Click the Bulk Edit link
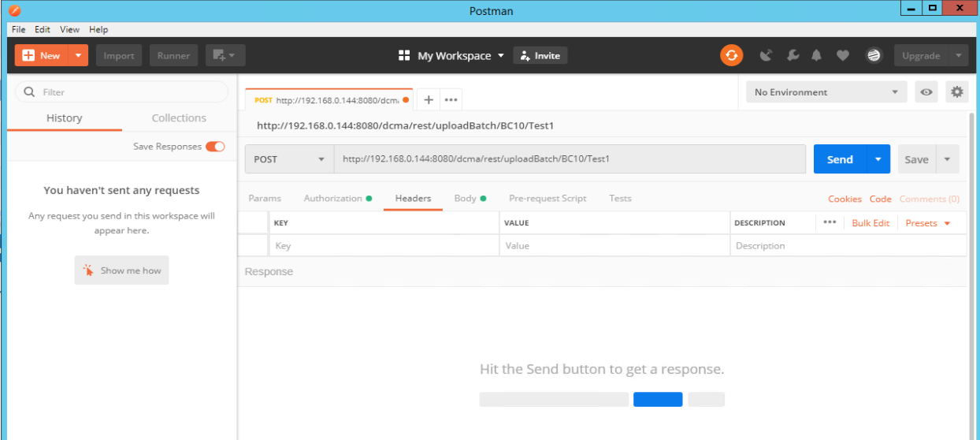The height and width of the screenshot is (440, 980). [870, 223]
